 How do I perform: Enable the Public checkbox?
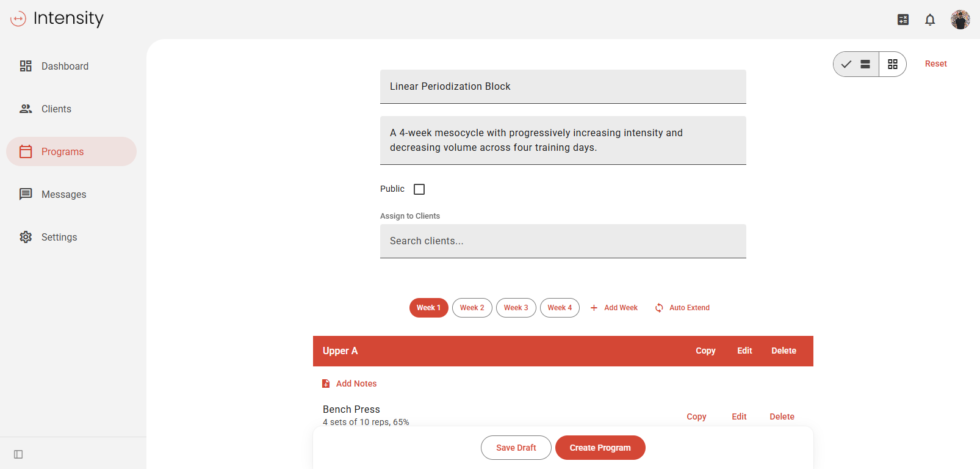click(419, 189)
